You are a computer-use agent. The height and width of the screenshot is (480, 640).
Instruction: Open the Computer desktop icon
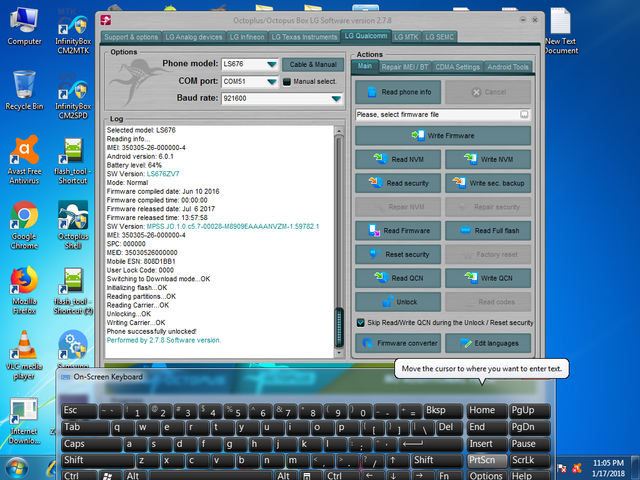pos(24,27)
